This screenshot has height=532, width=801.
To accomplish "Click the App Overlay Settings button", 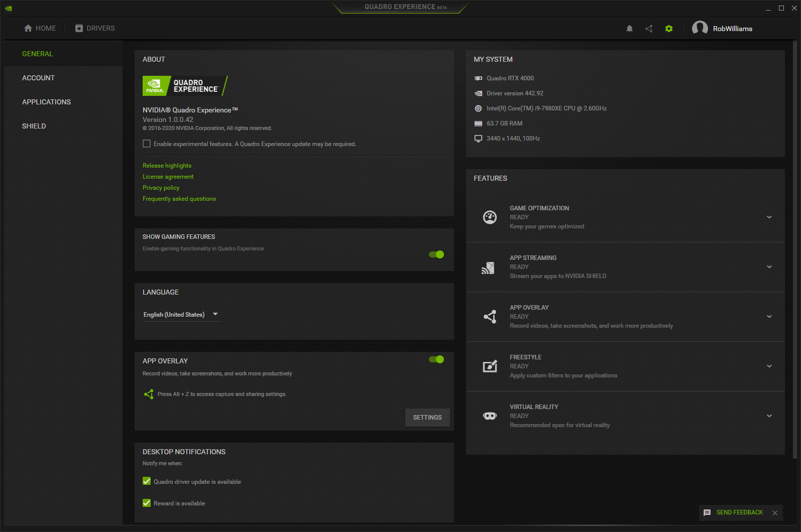I will click(427, 418).
